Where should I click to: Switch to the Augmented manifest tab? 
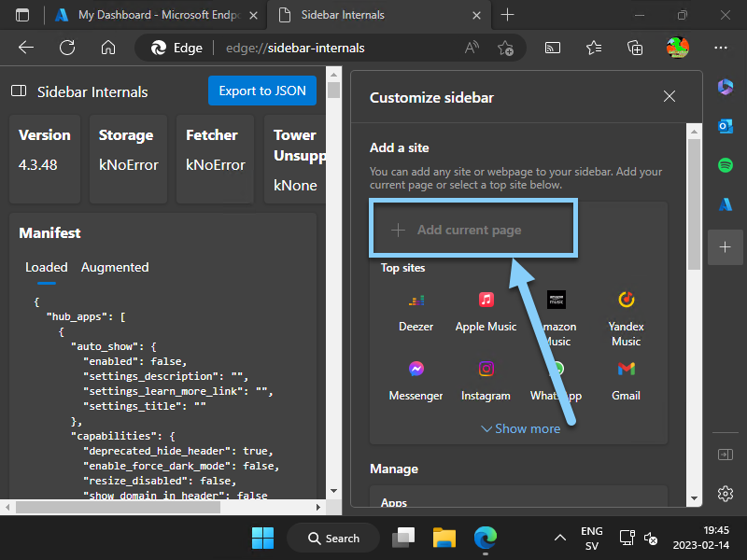(x=115, y=267)
